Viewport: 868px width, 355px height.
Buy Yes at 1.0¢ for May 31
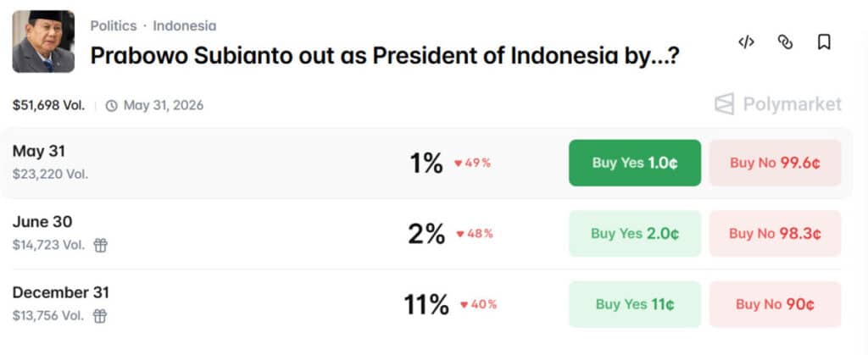634,163
